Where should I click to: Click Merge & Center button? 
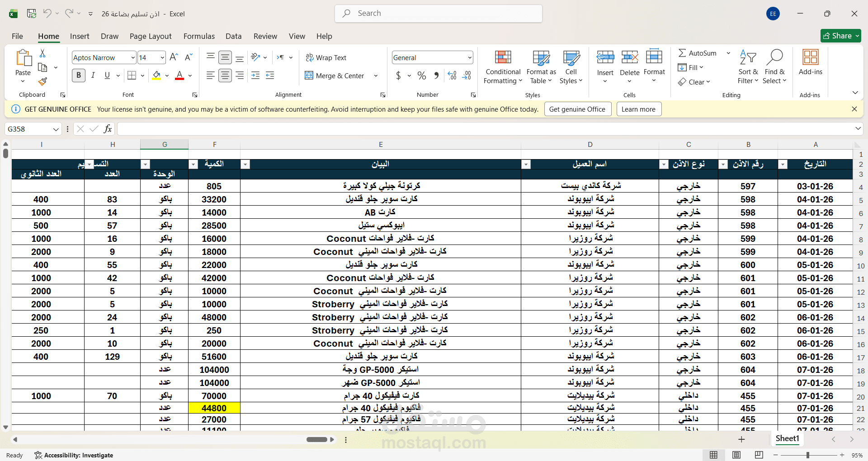coord(335,75)
